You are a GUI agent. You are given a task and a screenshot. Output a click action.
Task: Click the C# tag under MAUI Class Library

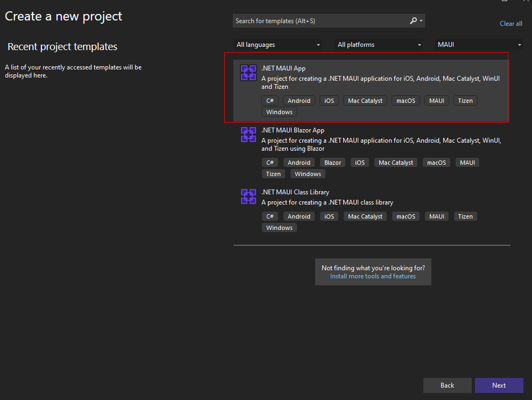click(270, 216)
